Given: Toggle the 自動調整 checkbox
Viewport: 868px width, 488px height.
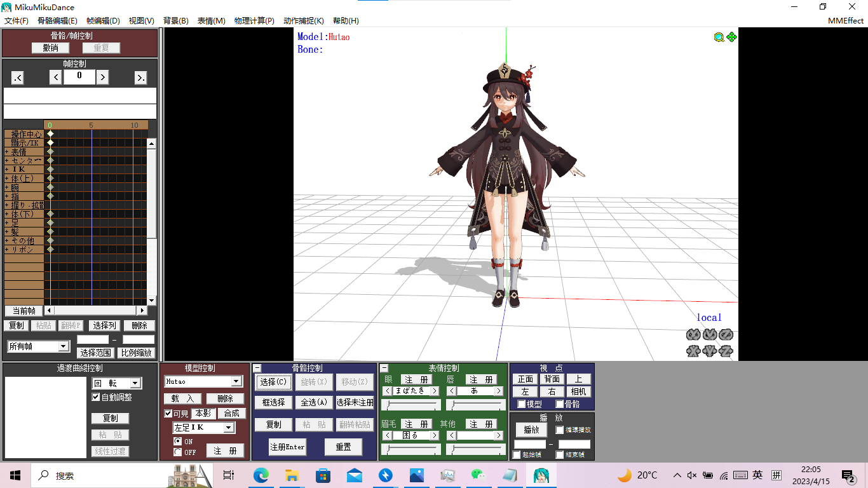Looking at the screenshot, I should pyautogui.click(x=96, y=397).
